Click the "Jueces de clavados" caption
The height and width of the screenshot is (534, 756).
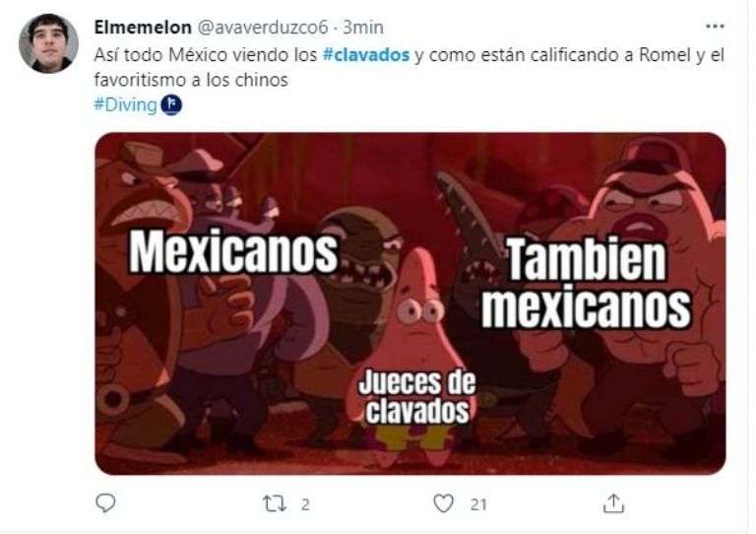(417, 397)
